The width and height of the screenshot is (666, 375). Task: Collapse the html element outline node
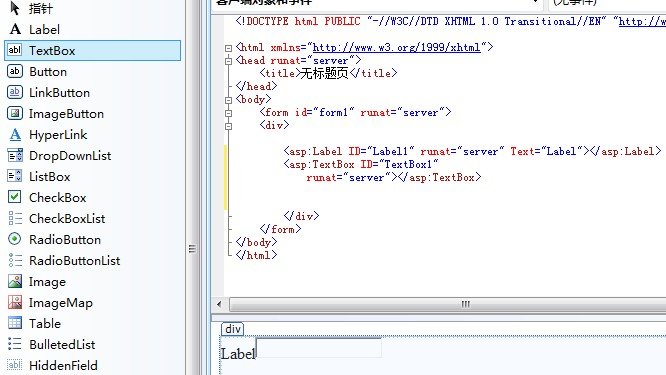coord(229,48)
